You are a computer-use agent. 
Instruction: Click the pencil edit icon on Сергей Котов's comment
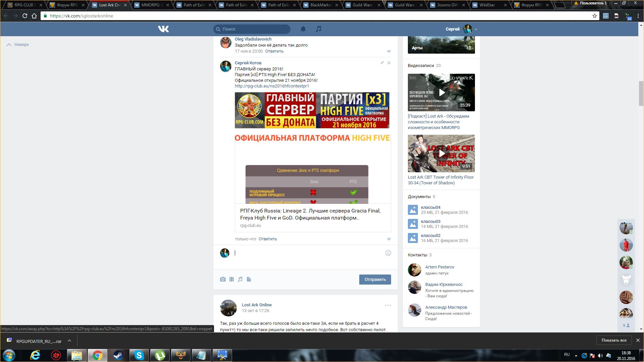(382, 63)
